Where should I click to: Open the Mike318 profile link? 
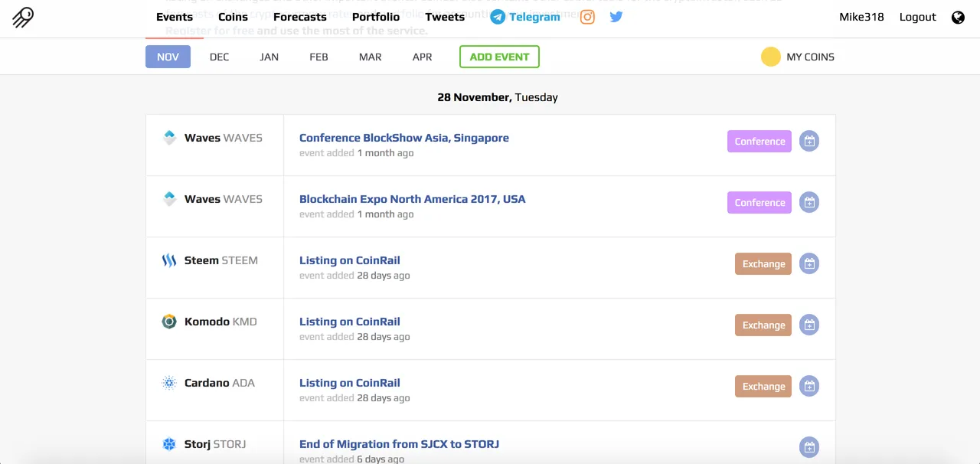pos(861,17)
